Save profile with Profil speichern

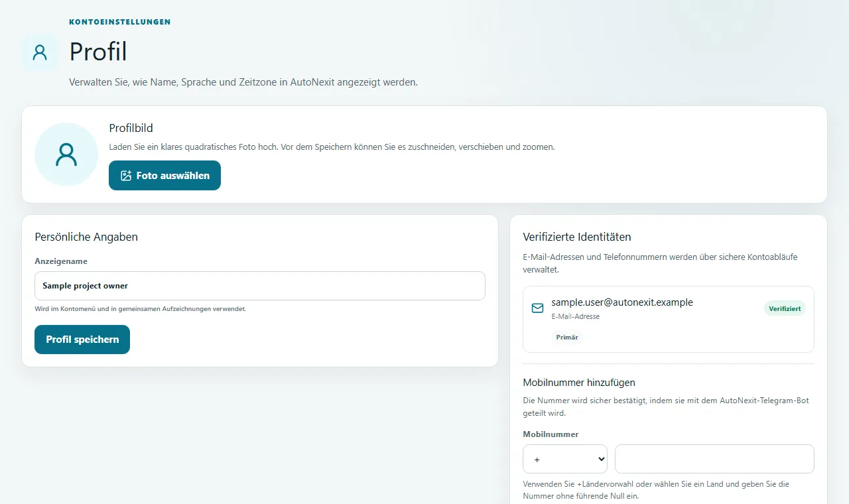[x=82, y=340]
